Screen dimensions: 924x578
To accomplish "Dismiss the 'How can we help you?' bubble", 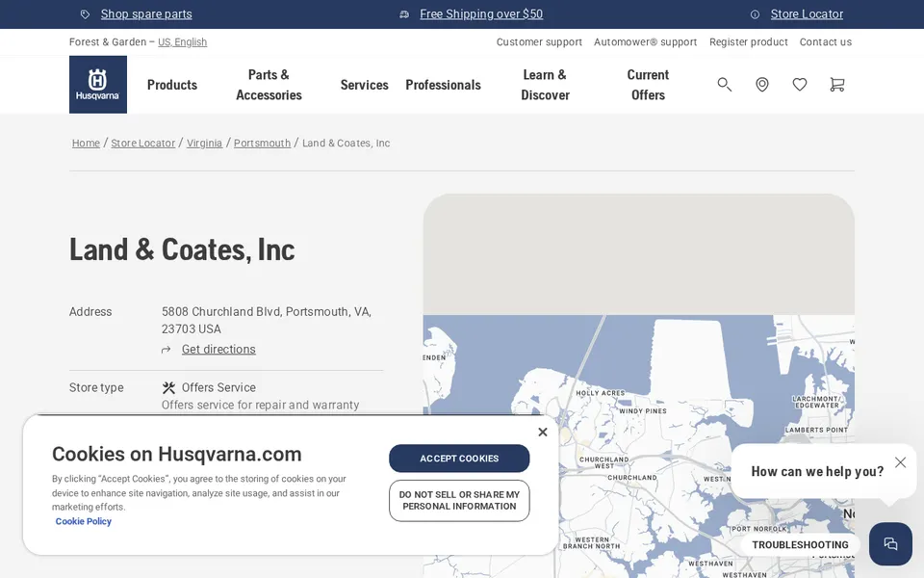I will (x=901, y=462).
